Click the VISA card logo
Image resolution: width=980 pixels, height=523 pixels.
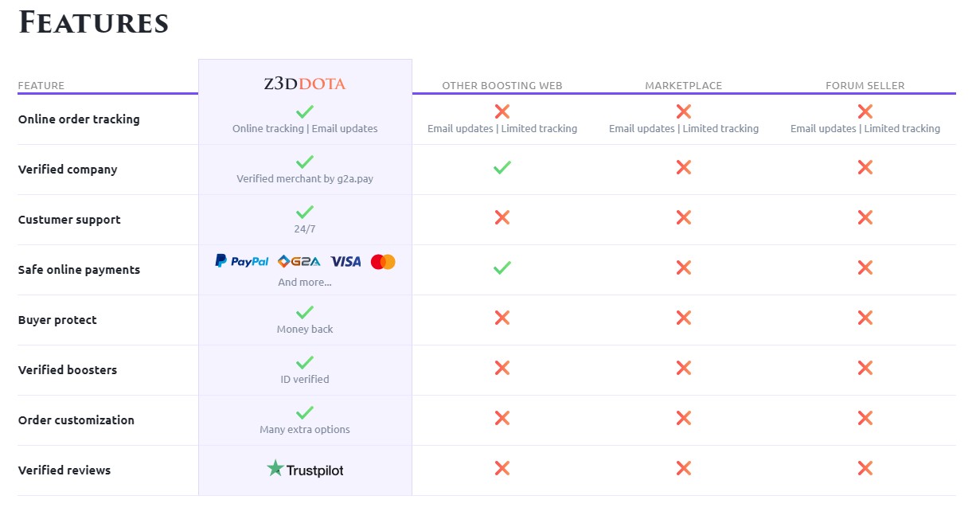point(346,261)
